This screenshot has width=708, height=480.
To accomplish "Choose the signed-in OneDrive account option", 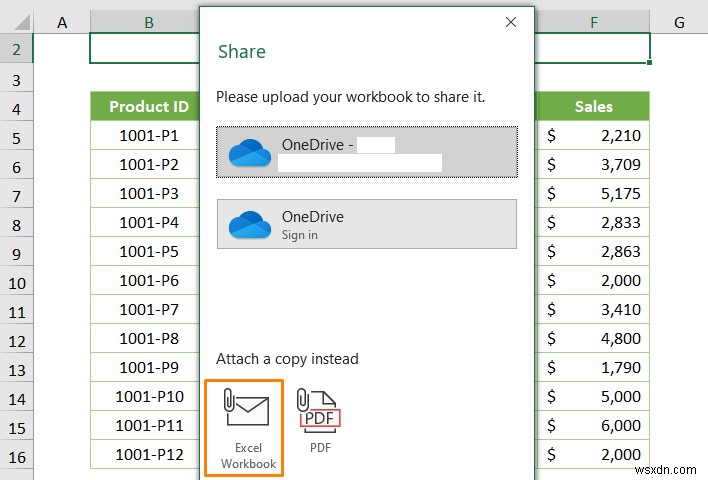I will coord(367,152).
